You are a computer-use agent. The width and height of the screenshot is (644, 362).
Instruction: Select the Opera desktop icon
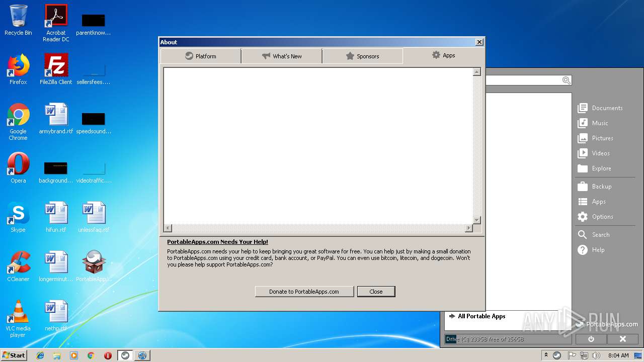(18, 168)
